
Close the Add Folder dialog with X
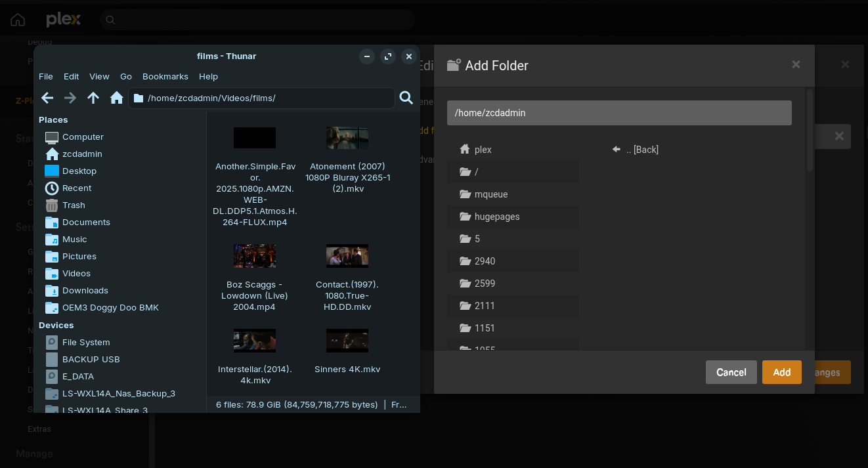click(x=796, y=64)
